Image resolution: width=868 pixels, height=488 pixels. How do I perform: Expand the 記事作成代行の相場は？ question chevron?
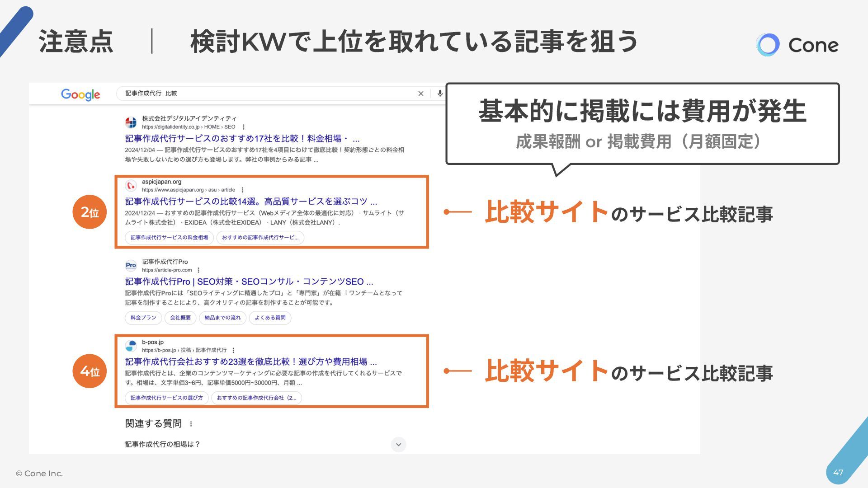[x=398, y=445]
